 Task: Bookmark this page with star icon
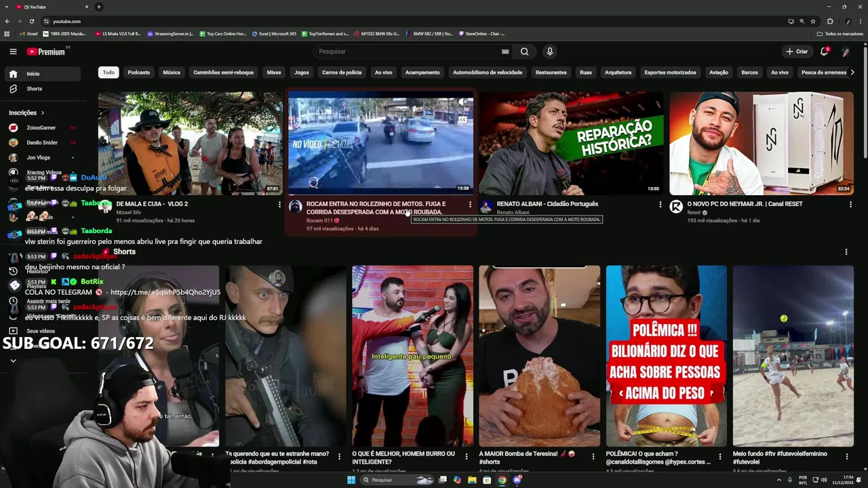pos(812,21)
